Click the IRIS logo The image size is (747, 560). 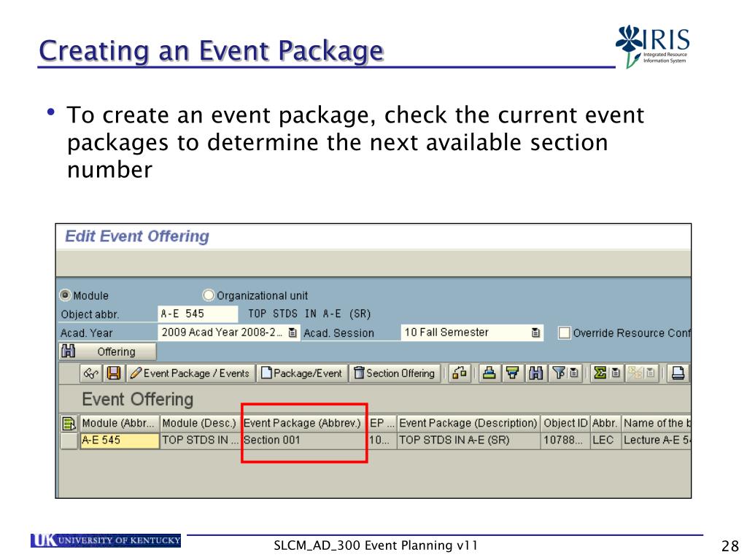click(x=653, y=47)
